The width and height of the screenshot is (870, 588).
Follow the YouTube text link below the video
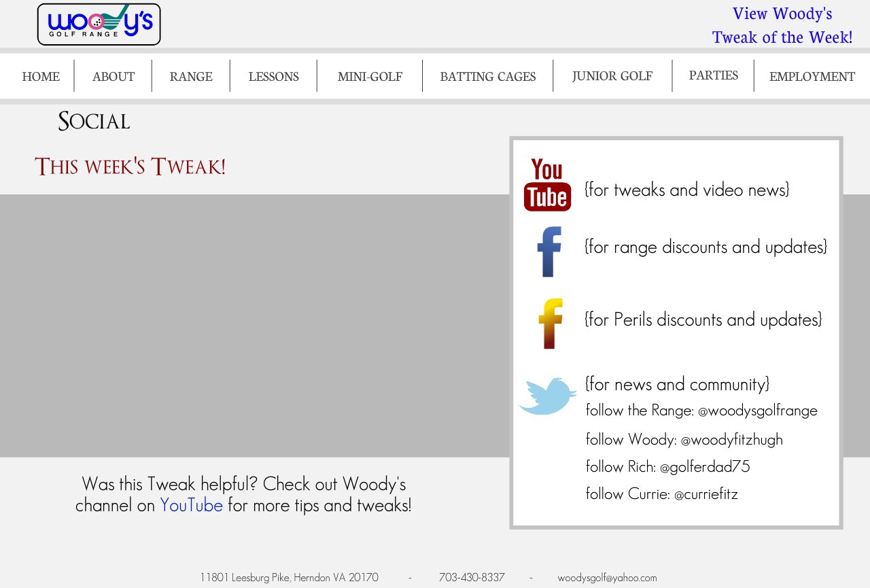tap(191, 506)
